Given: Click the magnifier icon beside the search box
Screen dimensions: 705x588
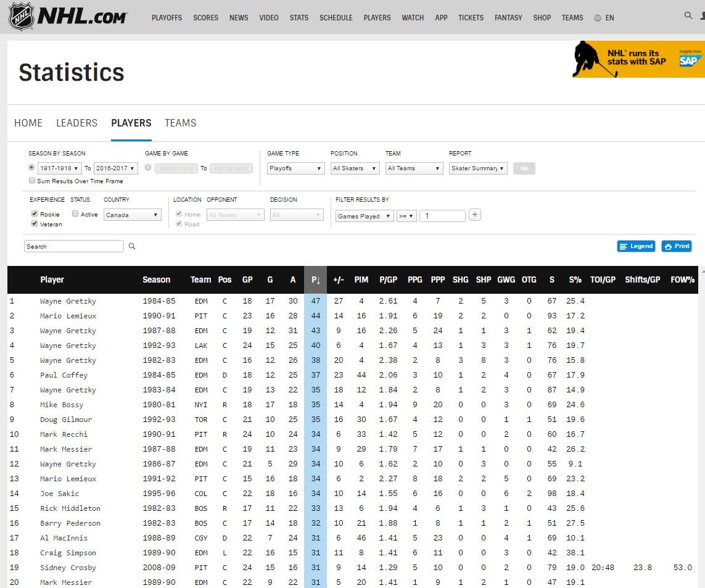Looking at the screenshot, I should point(131,246).
